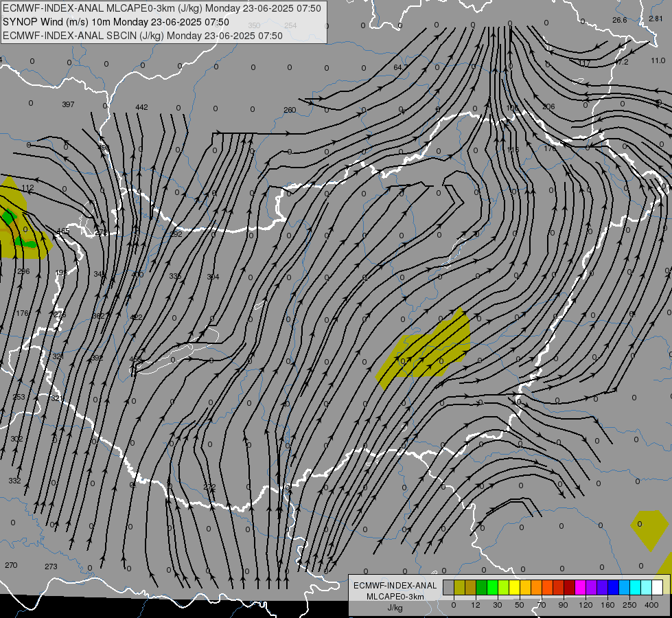672x618 pixels.
Task: Select the dark green legend swatch
Action: pos(481,587)
